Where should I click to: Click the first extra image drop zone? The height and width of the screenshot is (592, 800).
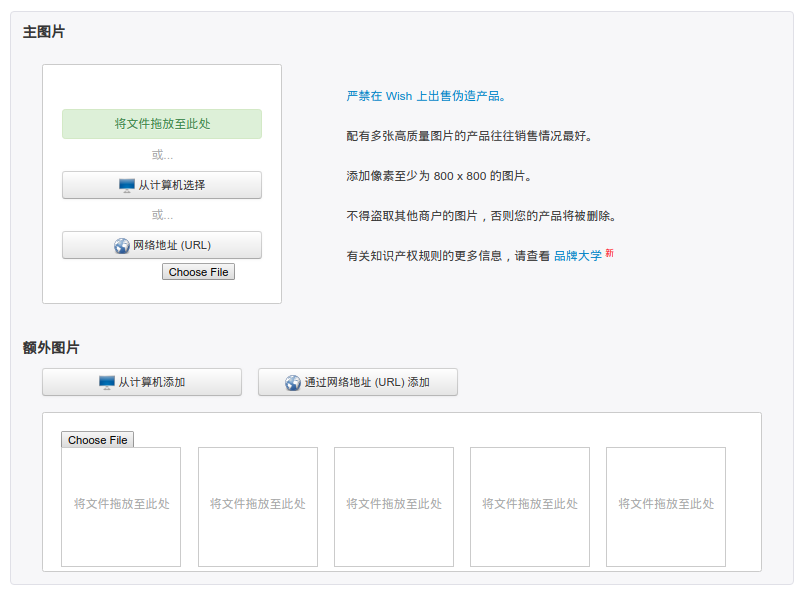[121, 505]
